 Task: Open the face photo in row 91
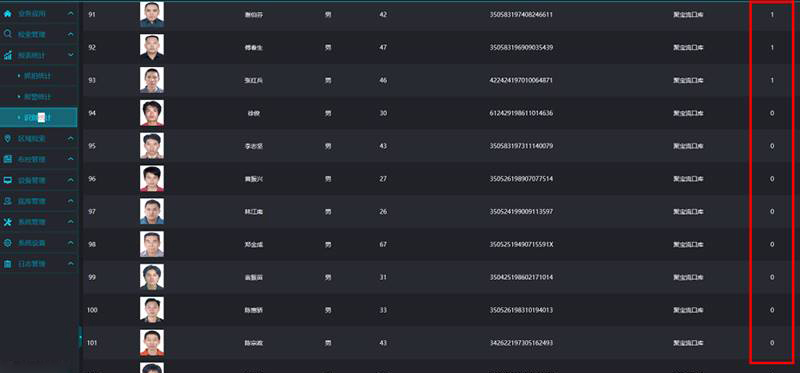tap(152, 15)
